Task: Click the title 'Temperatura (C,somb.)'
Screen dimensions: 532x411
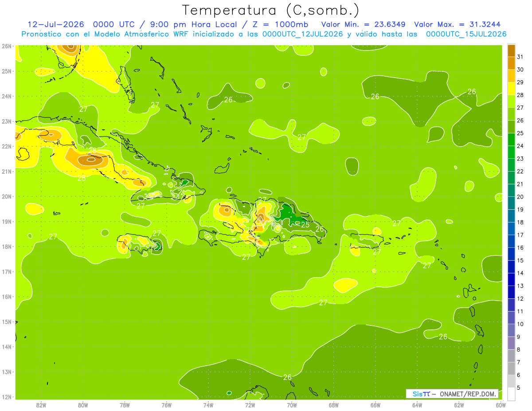Action: tap(270, 10)
